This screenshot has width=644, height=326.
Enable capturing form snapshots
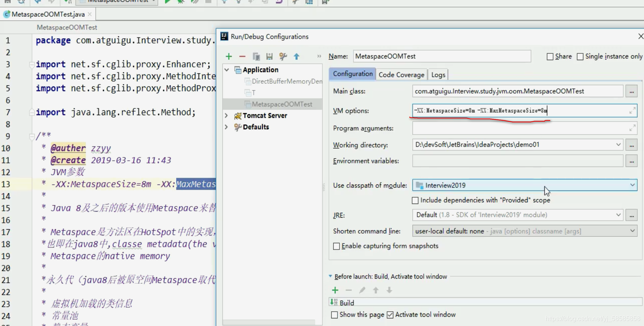pyautogui.click(x=336, y=246)
